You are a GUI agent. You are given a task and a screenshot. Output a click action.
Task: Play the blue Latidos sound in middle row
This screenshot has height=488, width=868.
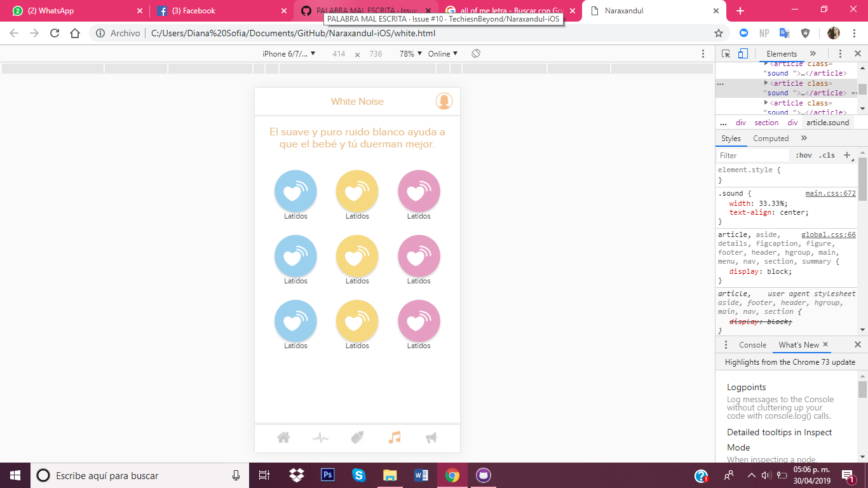pyautogui.click(x=295, y=255)
